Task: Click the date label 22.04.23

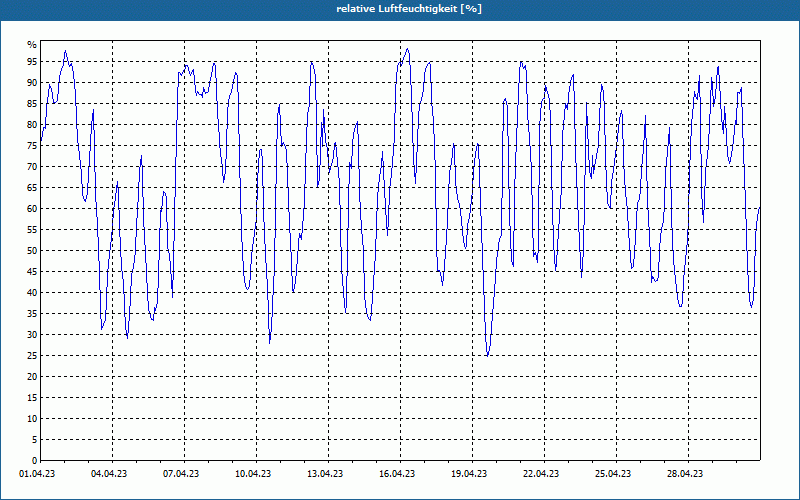Action: click(x=541, y=474)
